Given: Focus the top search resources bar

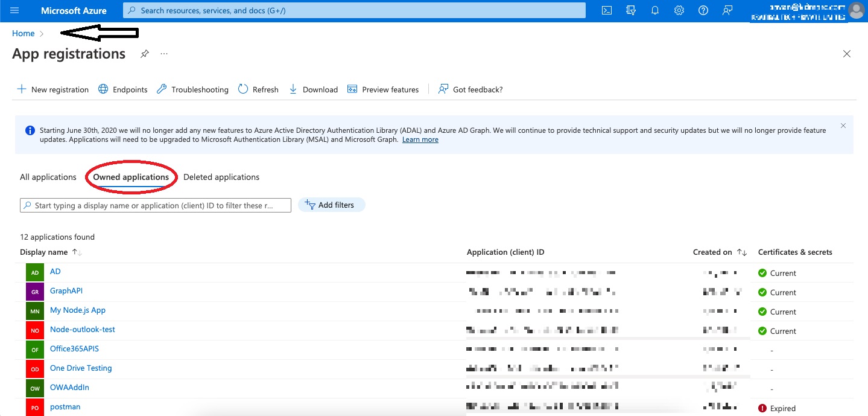Looking at the screenshot, I should [x=354, y=10].
